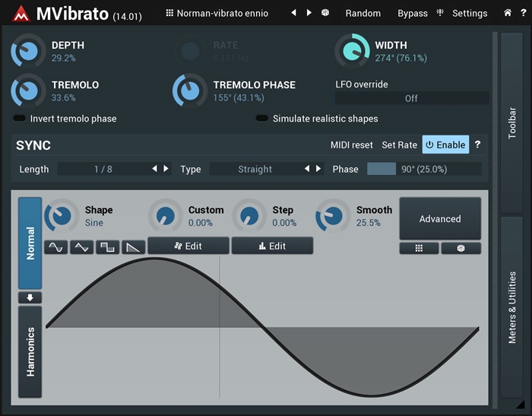Click the Random button
This screenshot has width=532, height=416.
[363, 13]
